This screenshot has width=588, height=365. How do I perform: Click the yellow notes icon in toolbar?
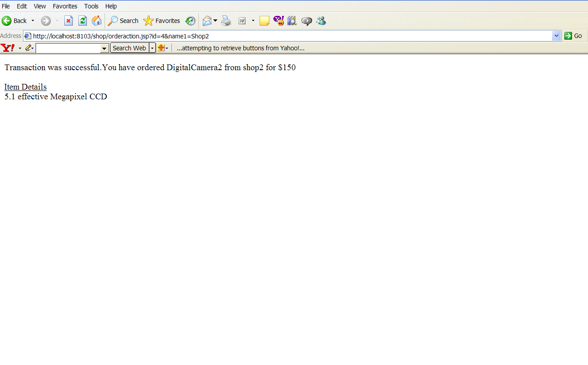264,21
